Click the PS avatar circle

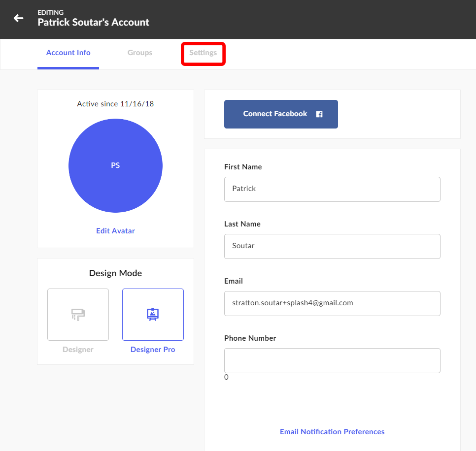click(115, 165)
